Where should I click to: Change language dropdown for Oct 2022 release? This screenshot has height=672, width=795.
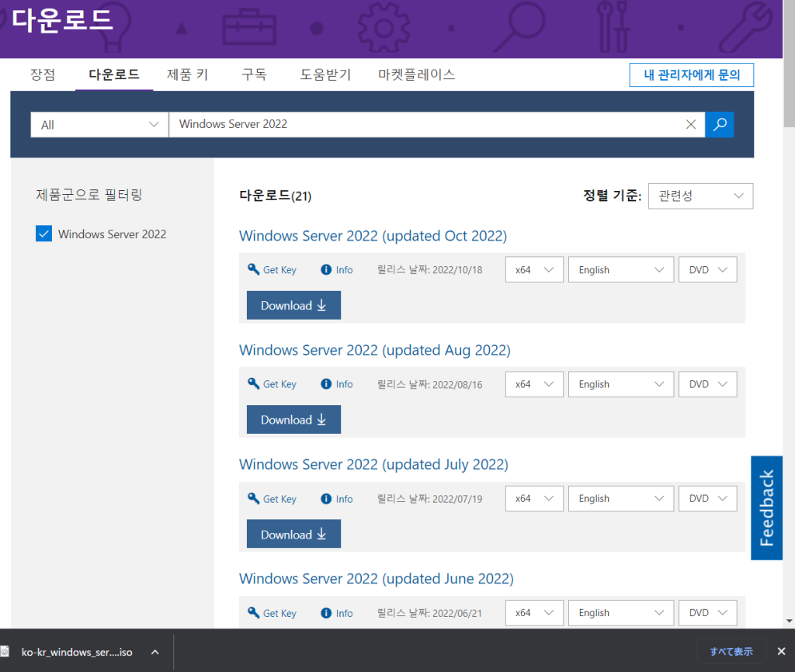[620, 270]
